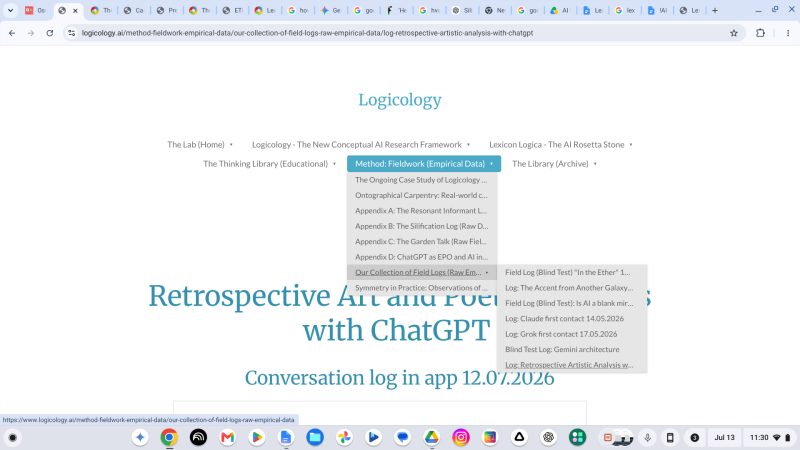This screenshot has width=800, height=450.
Task: Expand the arrow next to The Lab (Home)
Action: coord(231,145)
